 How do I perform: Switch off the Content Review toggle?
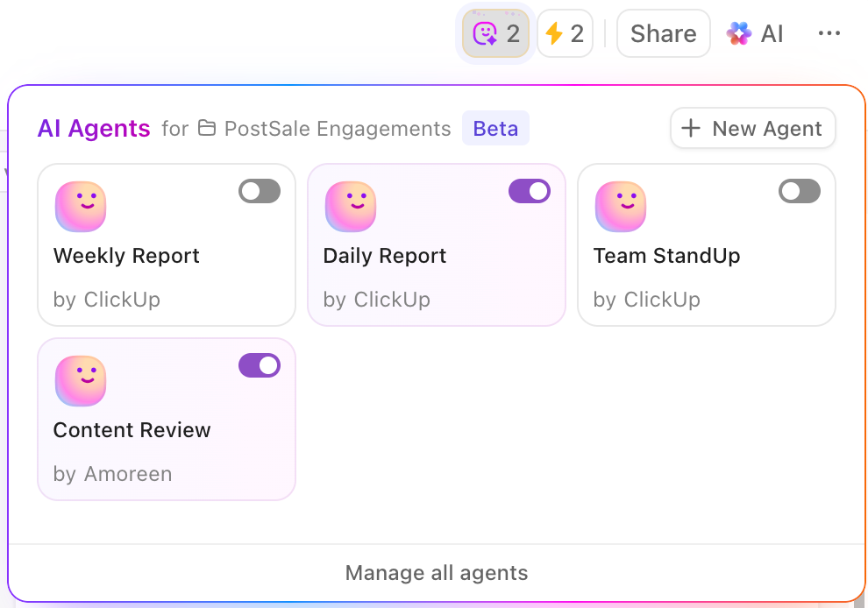pyautogui.click(x=260, y=365)
